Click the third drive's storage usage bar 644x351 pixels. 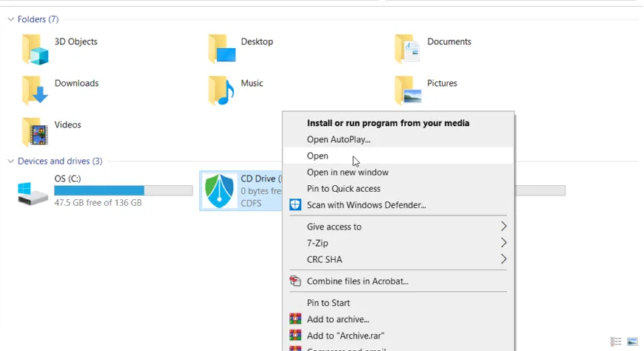click(540, 190)
